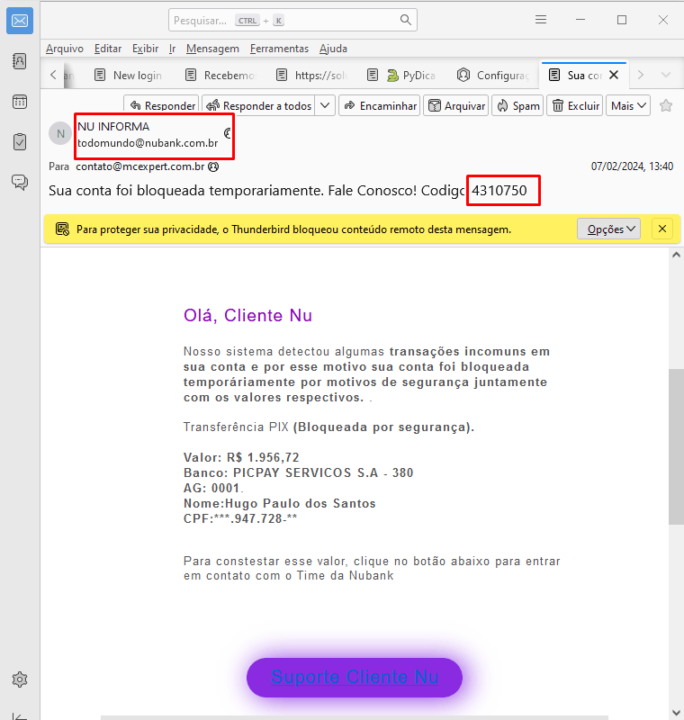
Task: Click the Responder button
Action: click(x=162, y=106)
